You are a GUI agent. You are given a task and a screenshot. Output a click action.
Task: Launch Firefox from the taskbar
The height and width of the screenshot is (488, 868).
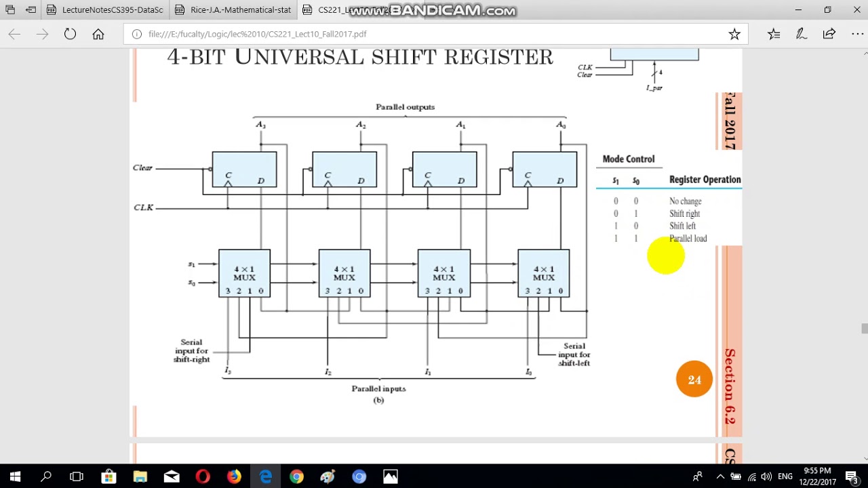point(234,476)
